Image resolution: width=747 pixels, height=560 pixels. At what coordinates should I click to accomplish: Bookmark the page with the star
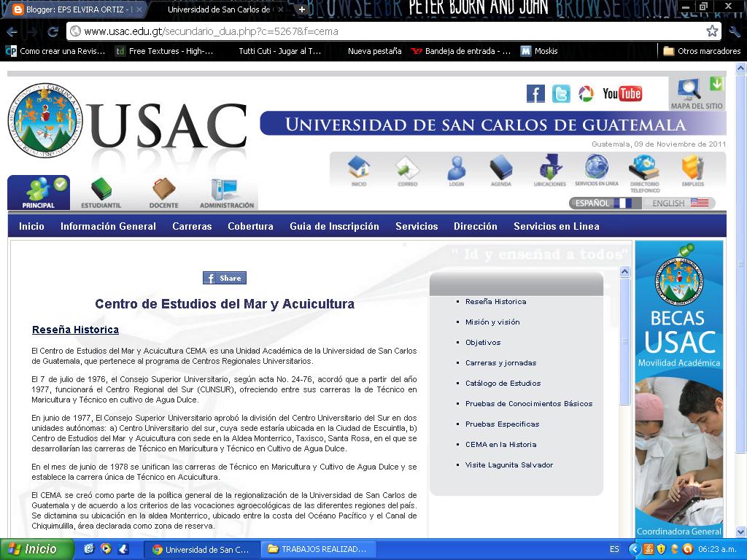pos(711,31)
